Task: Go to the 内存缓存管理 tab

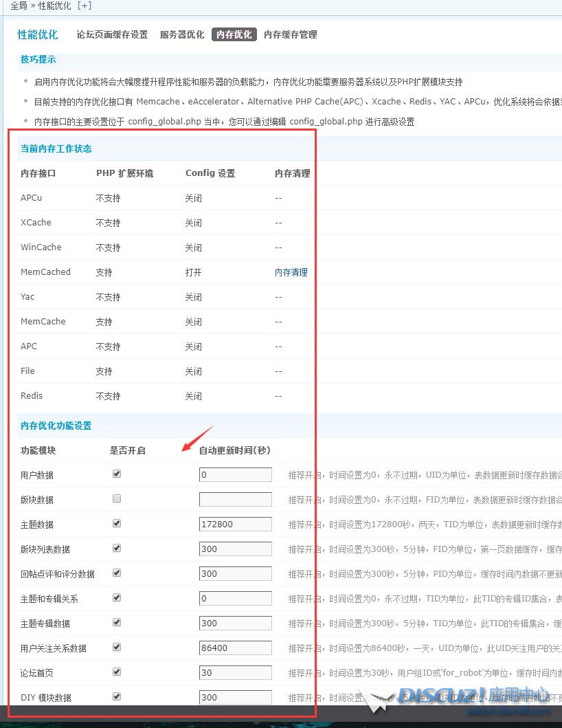Action: (x=291, y=34)
